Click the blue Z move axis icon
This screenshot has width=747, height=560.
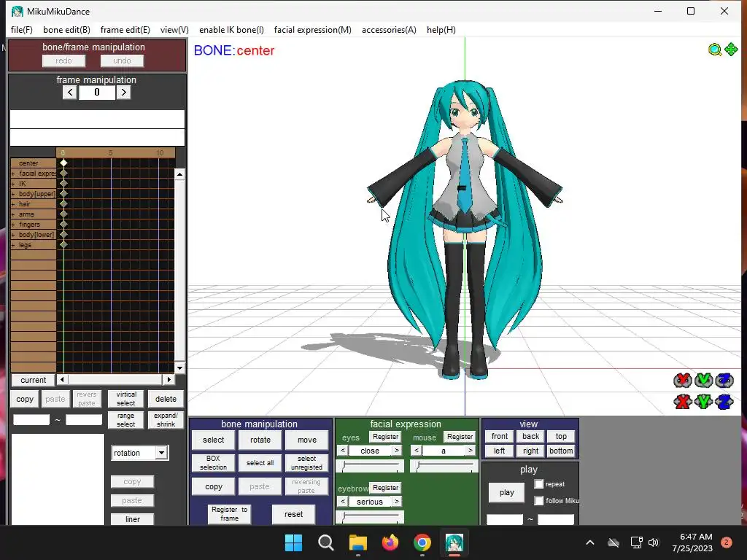[x=724, y=402]
